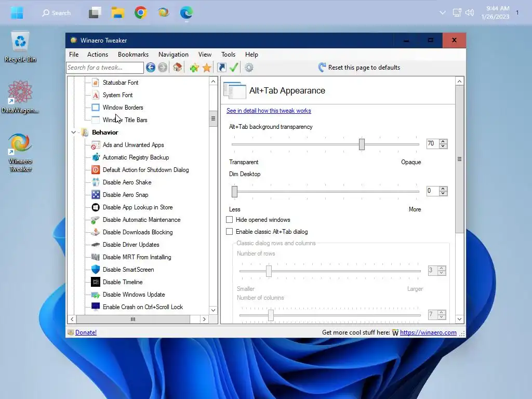Image resolution: width=532 pixels, height=399 pixels.
Task: Click Disable App Lookup in Store icon
Action: pyautogui.click(x=96, y=207)
